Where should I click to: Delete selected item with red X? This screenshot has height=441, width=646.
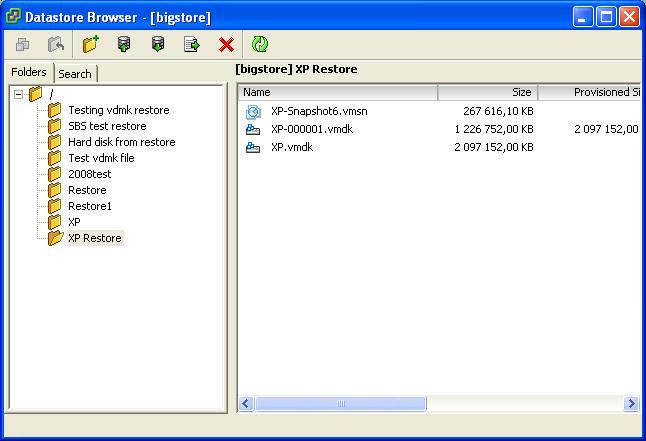click(x=226, y=45)
